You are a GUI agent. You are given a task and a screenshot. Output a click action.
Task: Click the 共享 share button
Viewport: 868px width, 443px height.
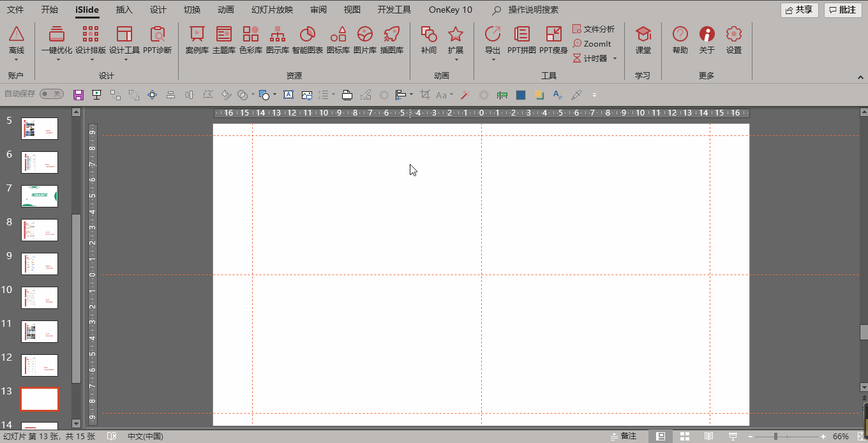click(799, 10)
